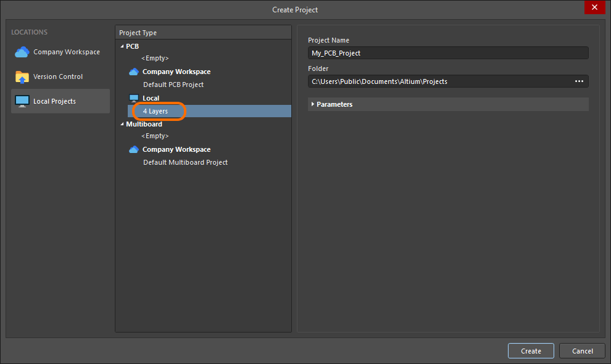Viewport: 611px width, 364px height.
Task: Select the 4 Layers local template
Action: pos(209,111)
